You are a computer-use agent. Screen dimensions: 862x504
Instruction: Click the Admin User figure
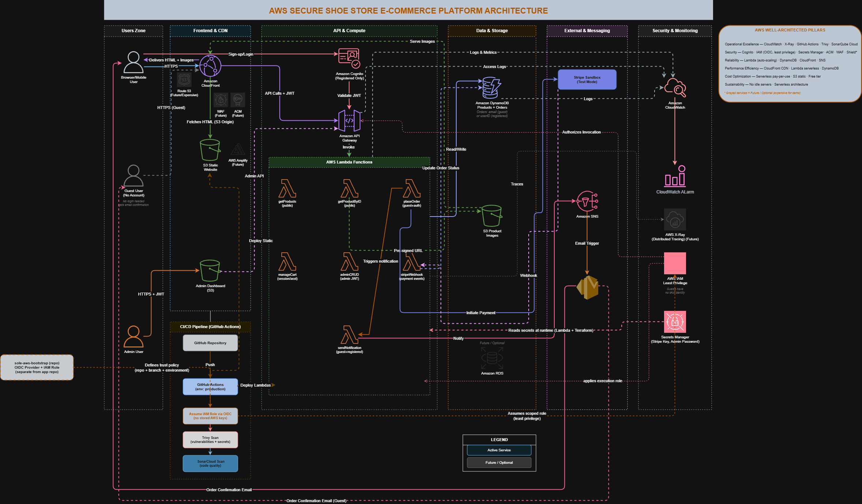click(134, 336)
